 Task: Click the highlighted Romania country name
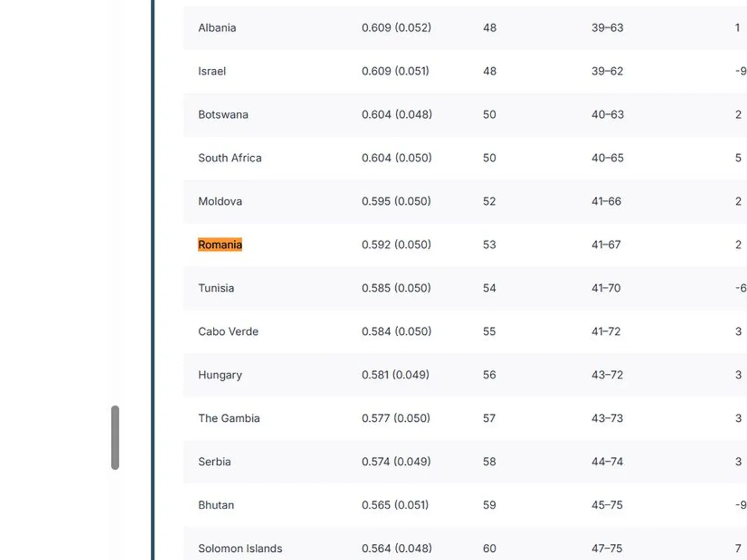pyautogui.click(x=220, y=245)
